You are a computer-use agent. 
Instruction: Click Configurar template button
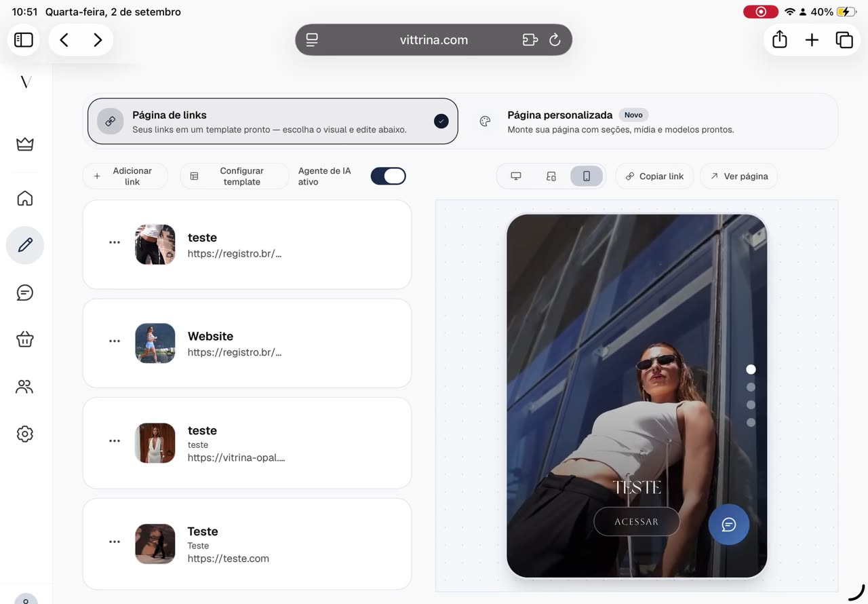point(235,176)
